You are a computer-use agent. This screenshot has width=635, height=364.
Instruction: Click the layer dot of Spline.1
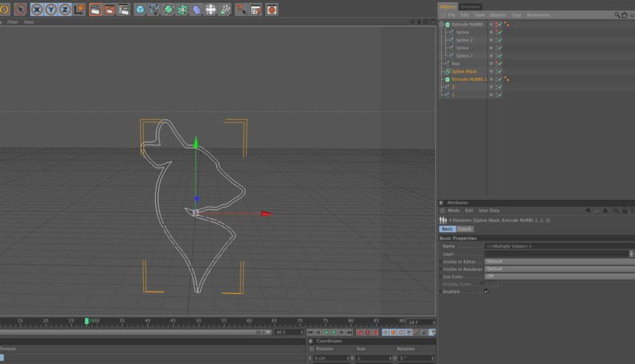(491, 56)
